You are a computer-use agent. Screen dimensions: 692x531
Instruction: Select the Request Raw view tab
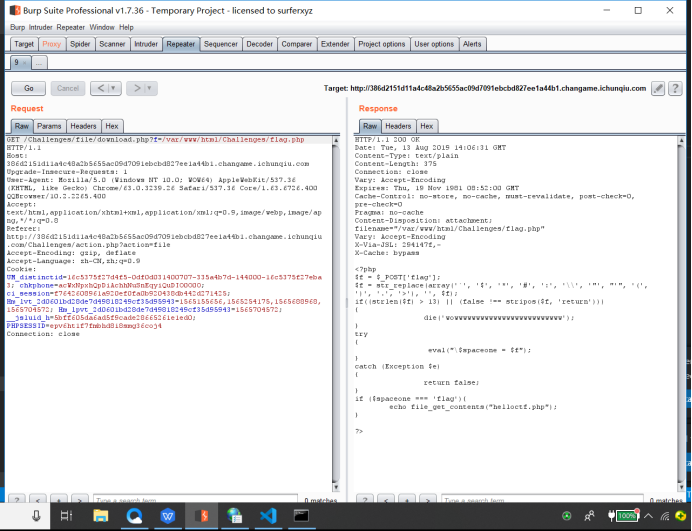tap(22, 126)
